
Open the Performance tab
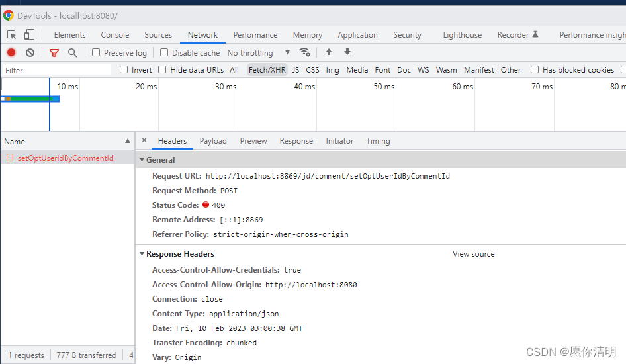pyautogui.click(x=255, y=35)
